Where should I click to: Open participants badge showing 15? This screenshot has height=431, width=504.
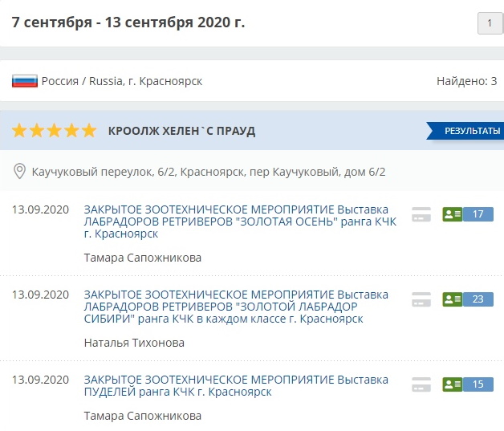click(x=468, y=384)
